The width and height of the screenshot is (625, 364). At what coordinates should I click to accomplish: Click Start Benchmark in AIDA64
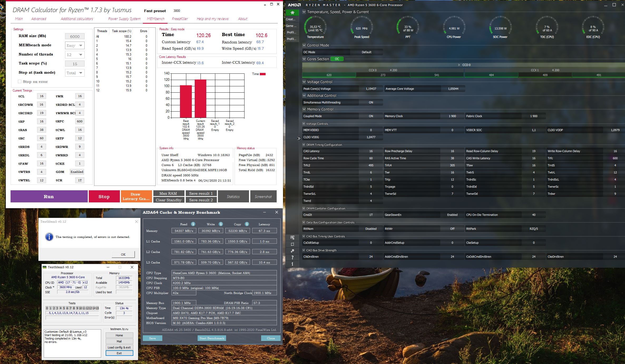click(212, 338)
